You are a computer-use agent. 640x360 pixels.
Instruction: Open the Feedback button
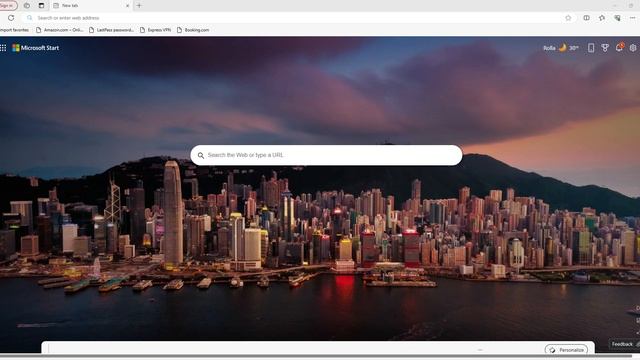(624, 344)
